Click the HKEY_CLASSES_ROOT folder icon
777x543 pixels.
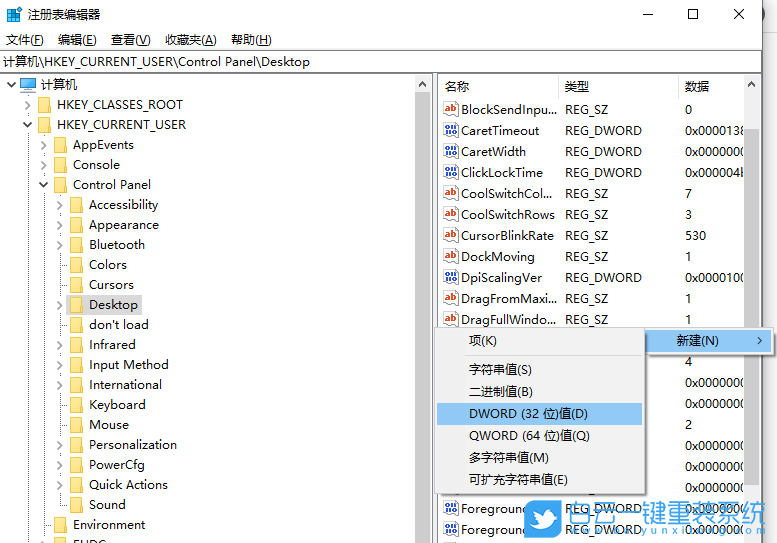point(45,105)
